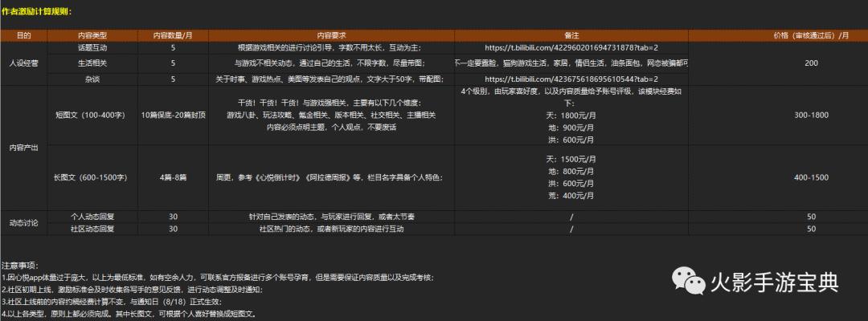Click the 备注 column header
The width and height of the screenshot is (868, 321).
[x=571, y=35]
